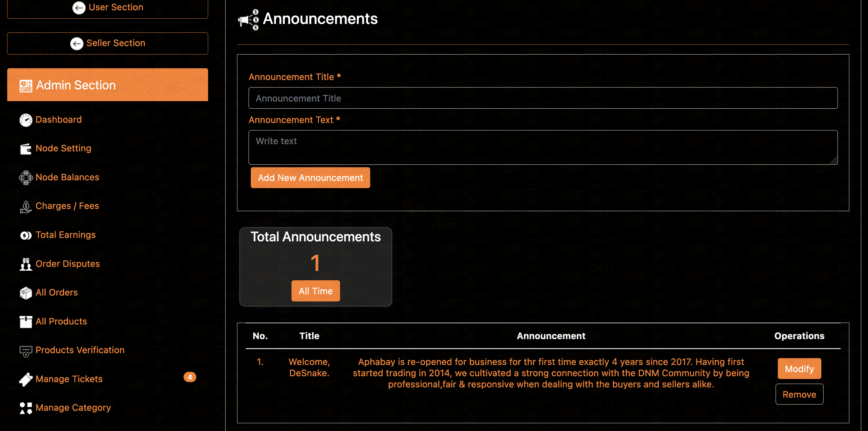Select the Node Setting icon
Image resolution: width=868 pixels, height=431 pixels.
tap(25, 149)
